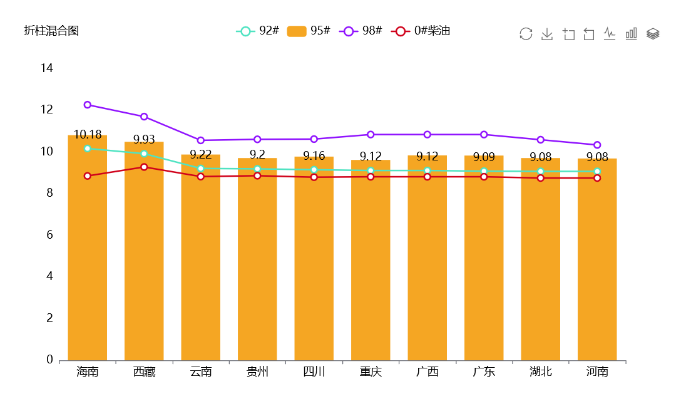This screenshot has width=689, height=417.
Task: Select the 98# data point for 云南
Action: pos(201,140)
